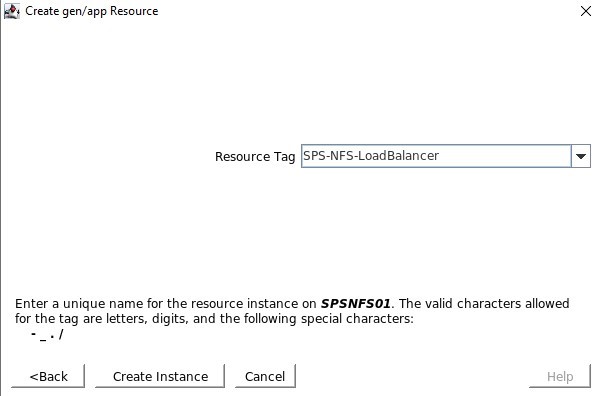Image resolution: width=600 pixels, height=396 pixels.
Task: Click the Java application icon in title bar
Action: click(12, 11)
